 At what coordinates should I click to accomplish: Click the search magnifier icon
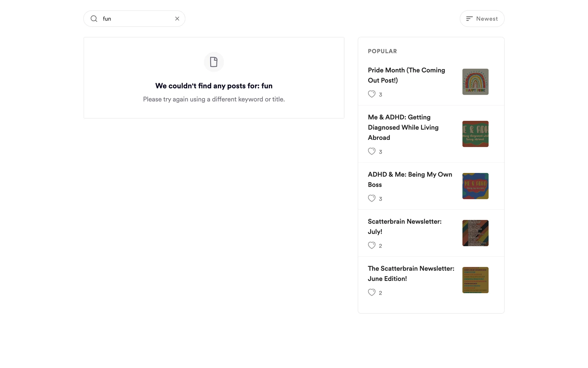tap(94, 19)
